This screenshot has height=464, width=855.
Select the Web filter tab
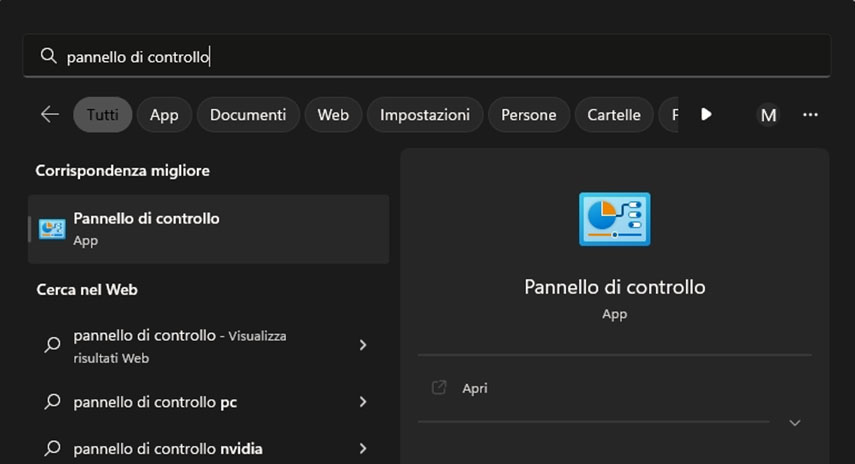click(x=333, y=115)
